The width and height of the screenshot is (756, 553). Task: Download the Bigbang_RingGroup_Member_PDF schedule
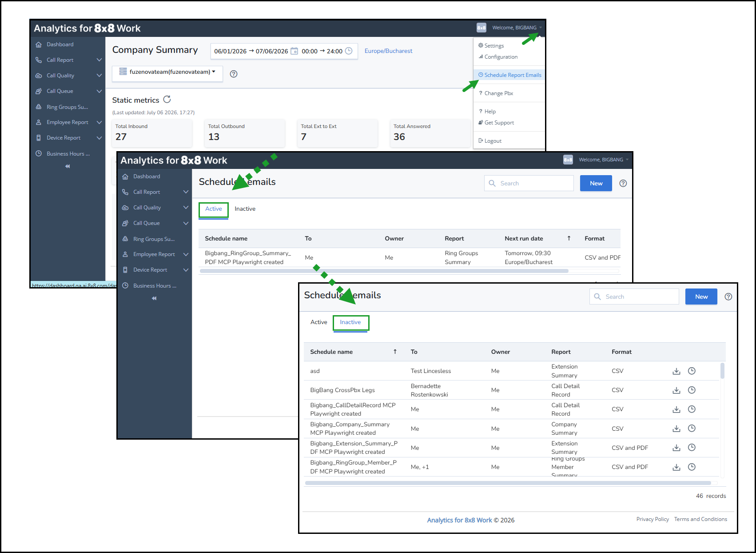[x=676, y=467]
